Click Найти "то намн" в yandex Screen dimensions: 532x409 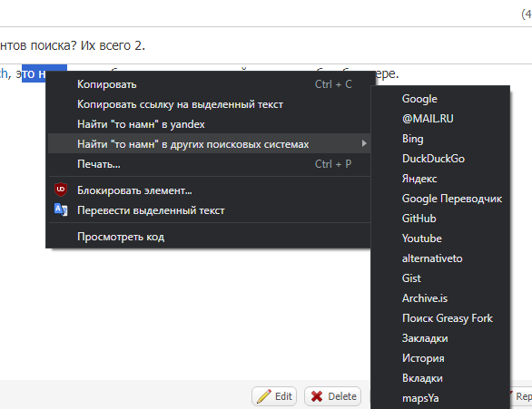coord(209,124)
